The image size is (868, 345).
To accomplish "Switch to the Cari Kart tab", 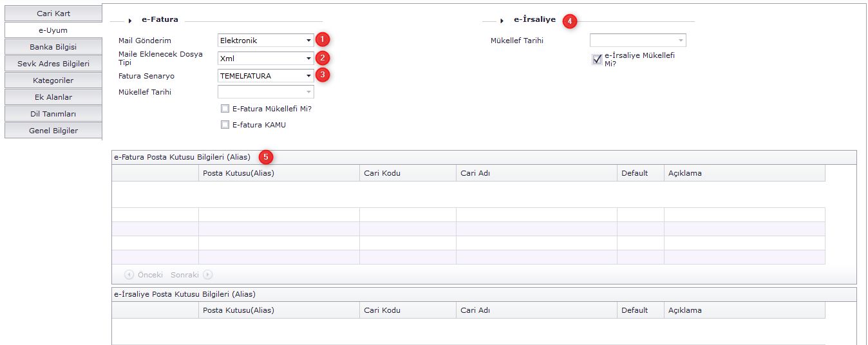I will click(53, 14).
